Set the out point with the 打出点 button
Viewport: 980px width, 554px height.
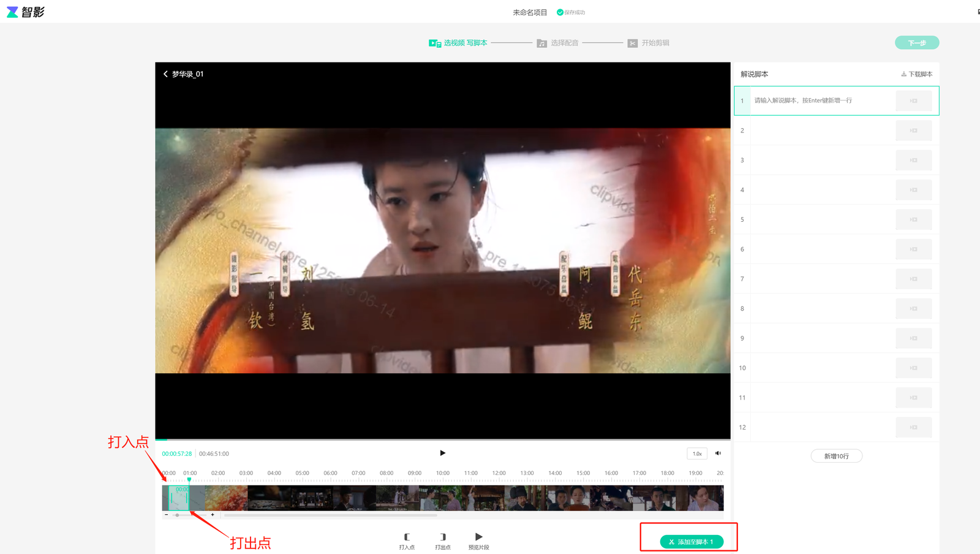pyautogui.click(x=443, y=541)
